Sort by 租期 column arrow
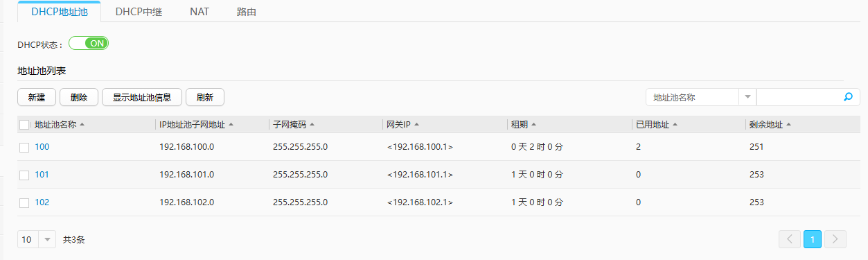Image resolution: width=868 pixels, height=260 pixels. (x=533, y=125)
